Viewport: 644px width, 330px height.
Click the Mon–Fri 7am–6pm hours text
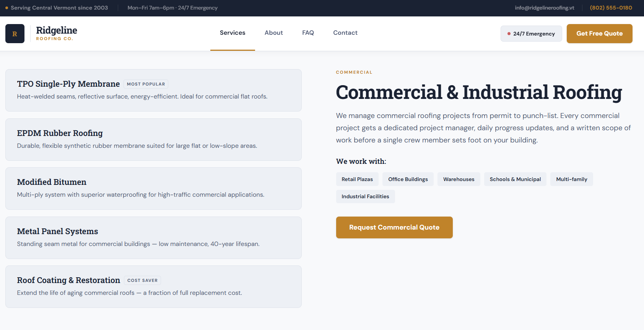[172, 8]
